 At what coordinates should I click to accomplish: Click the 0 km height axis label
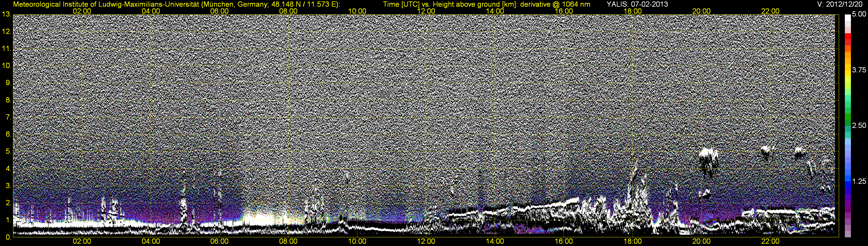pos(8,237)
